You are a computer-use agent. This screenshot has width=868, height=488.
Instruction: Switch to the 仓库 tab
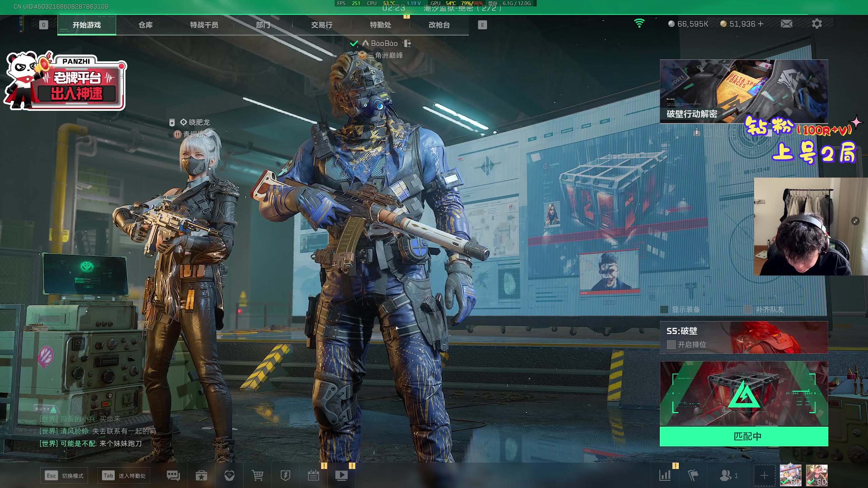[145, 25]
